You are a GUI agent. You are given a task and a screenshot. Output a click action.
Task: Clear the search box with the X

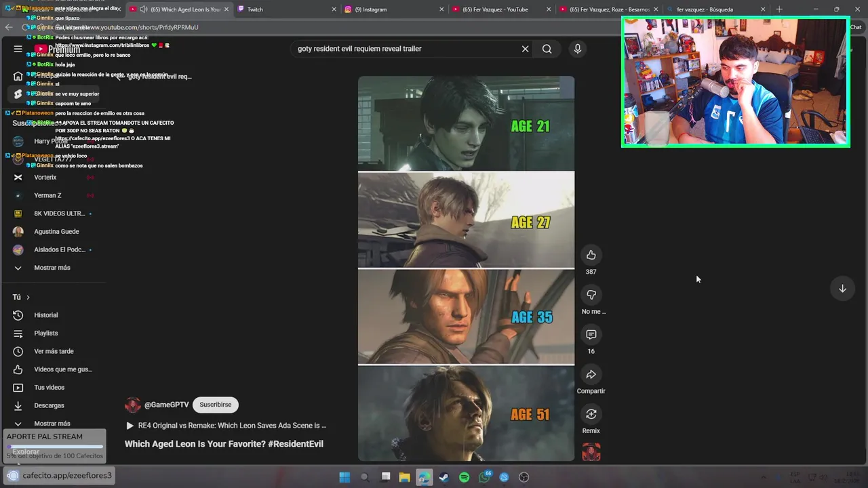pyautogui.click(x=525, y=49)
